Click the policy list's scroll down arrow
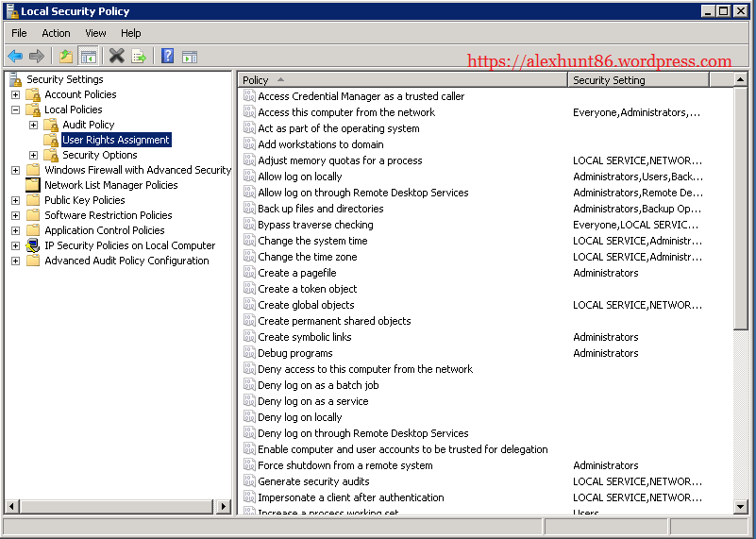 tap(741, 507)
